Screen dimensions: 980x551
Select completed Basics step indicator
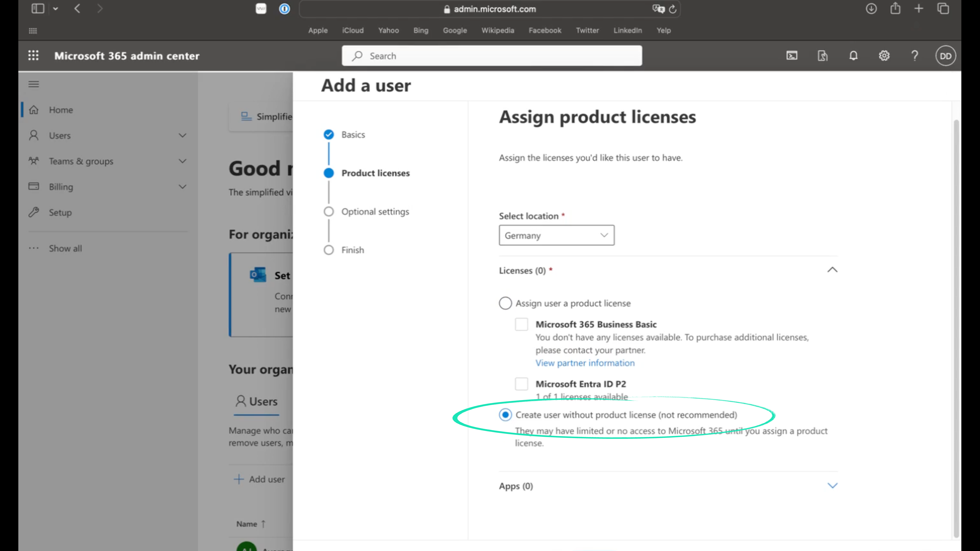[328, 134]
